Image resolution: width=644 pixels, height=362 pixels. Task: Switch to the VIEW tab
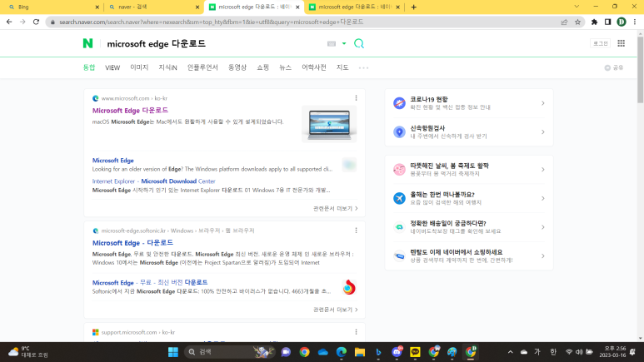click(112, 67)
